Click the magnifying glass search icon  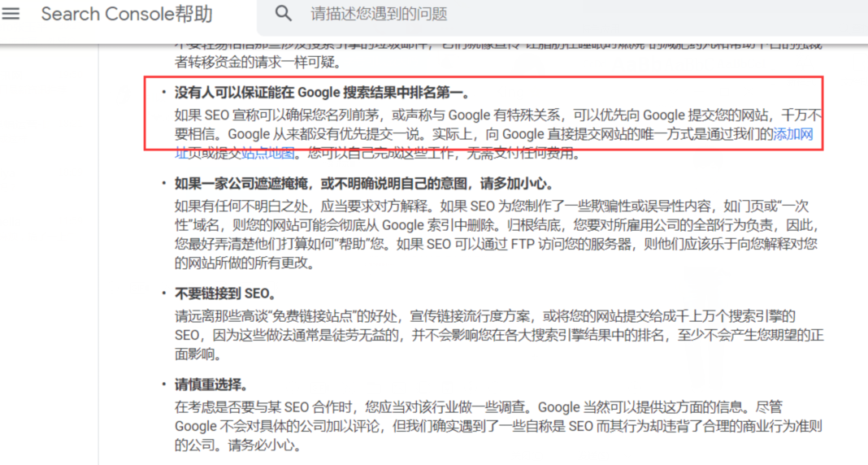tap(284, 14)
